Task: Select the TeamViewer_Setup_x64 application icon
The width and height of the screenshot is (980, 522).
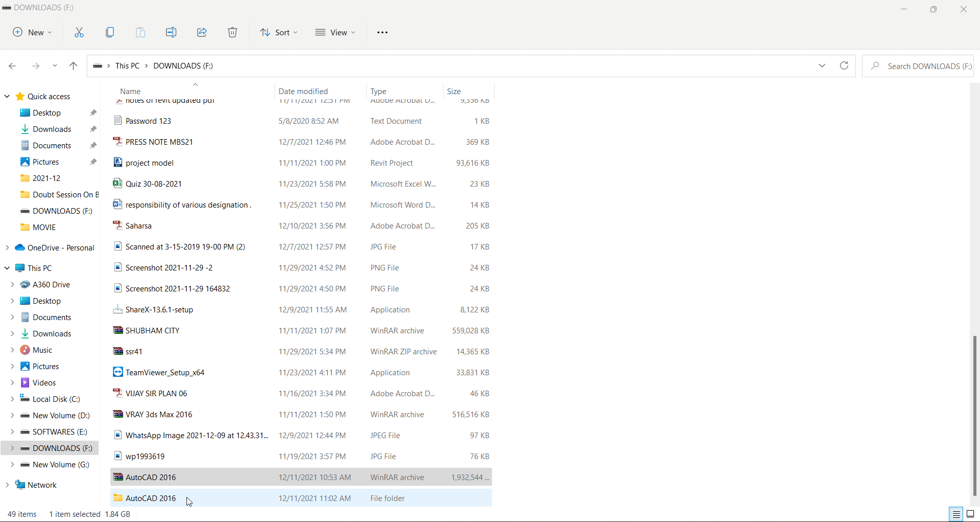Action: (x=118, y=372)
